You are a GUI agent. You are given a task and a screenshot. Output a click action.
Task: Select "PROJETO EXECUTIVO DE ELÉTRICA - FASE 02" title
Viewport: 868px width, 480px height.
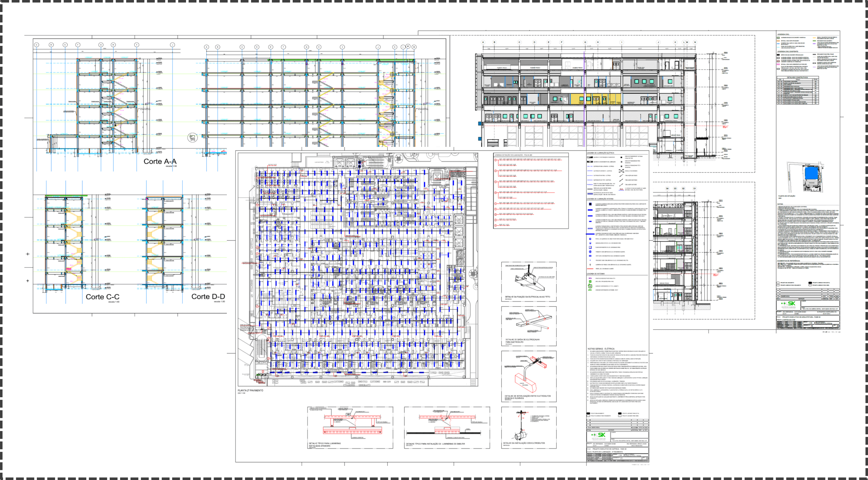point(609,449)
